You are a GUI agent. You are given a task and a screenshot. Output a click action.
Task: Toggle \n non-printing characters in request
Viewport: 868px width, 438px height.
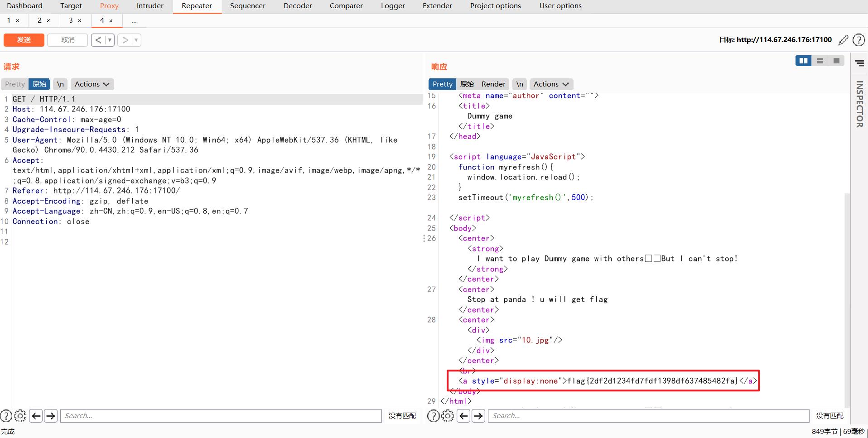coord(60,84)
